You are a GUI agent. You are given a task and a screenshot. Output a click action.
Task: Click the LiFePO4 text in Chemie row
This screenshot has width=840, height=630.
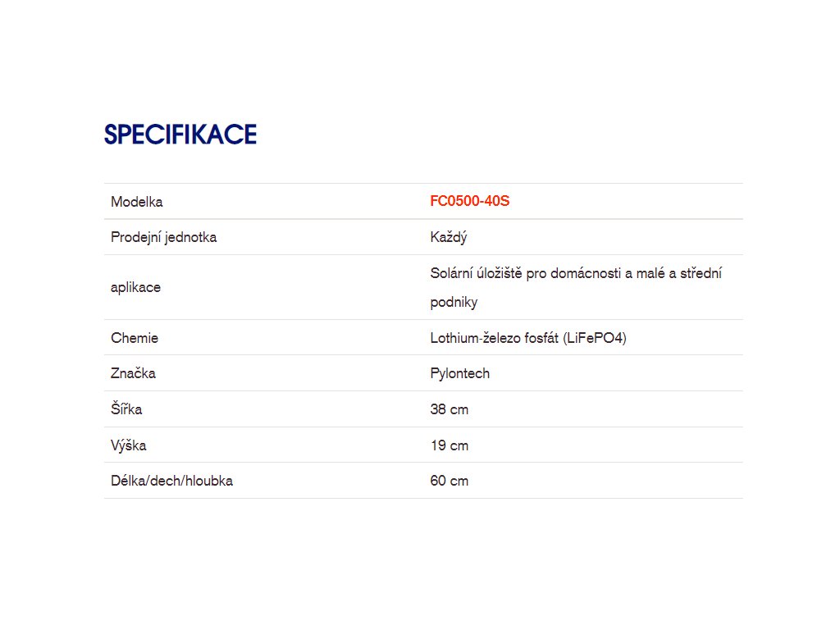[595, 338]
